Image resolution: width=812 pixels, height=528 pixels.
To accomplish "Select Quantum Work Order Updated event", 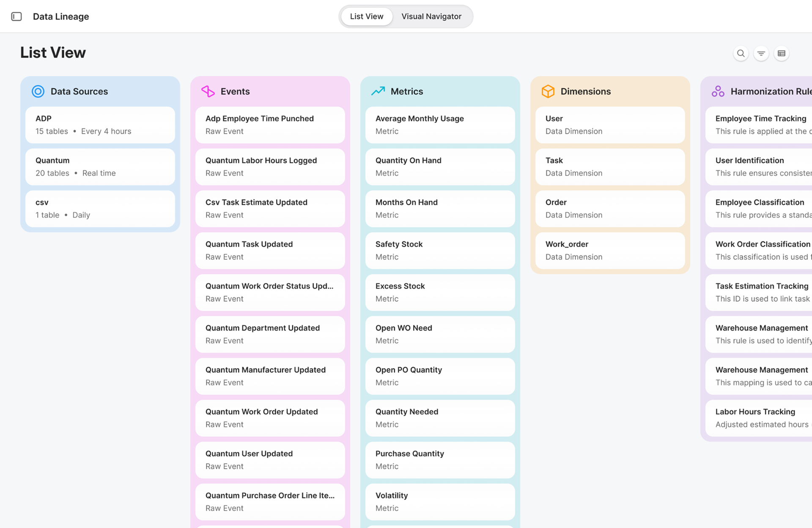I will click(x=270, y=418).
